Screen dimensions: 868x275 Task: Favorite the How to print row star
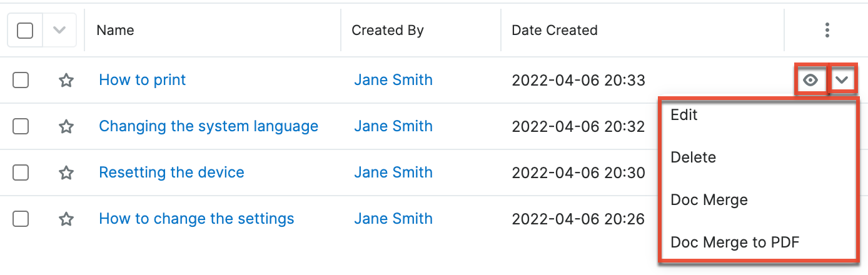point(66,80)
